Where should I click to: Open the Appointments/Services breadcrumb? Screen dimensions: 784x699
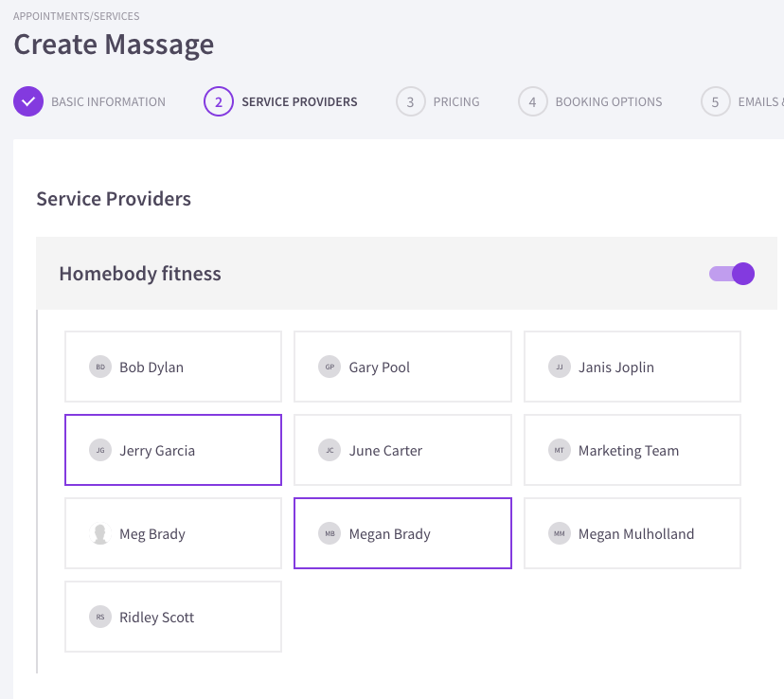(77, 16)
